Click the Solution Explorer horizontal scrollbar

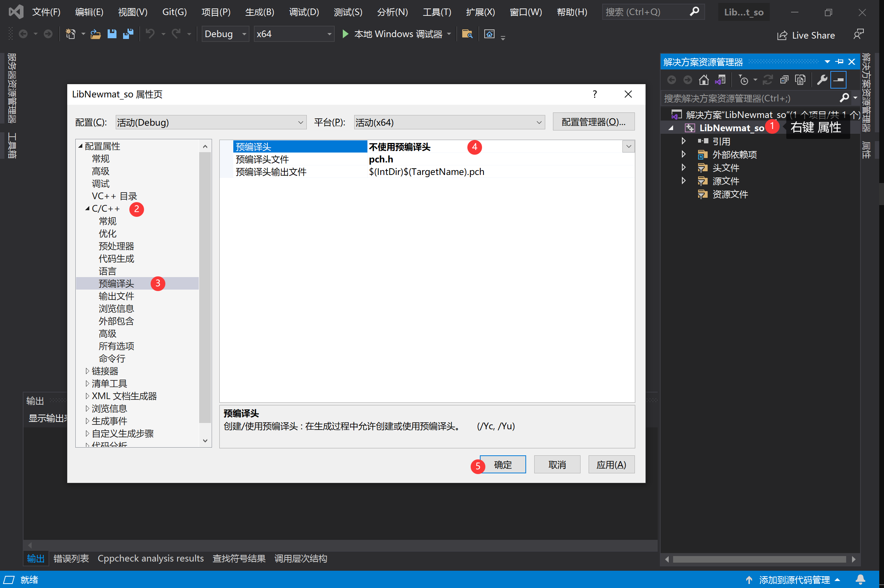[x=759, y=559]
